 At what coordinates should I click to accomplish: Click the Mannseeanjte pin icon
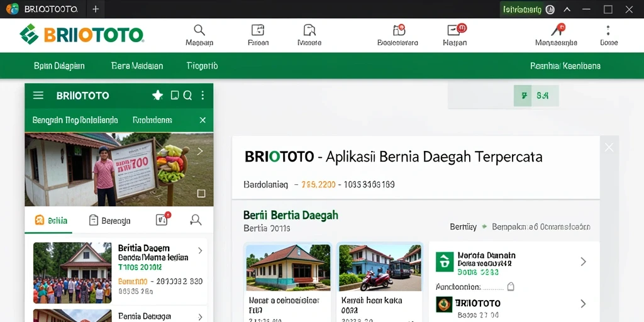[x=558, y=30]
